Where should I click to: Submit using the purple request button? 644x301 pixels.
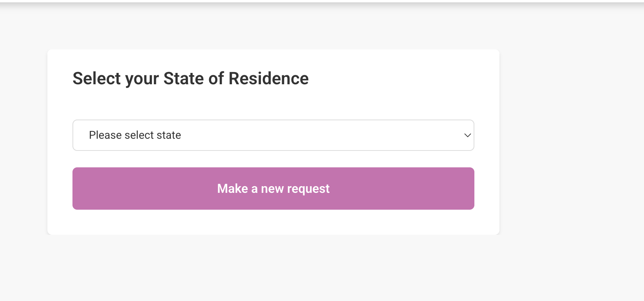pos(273,189)
